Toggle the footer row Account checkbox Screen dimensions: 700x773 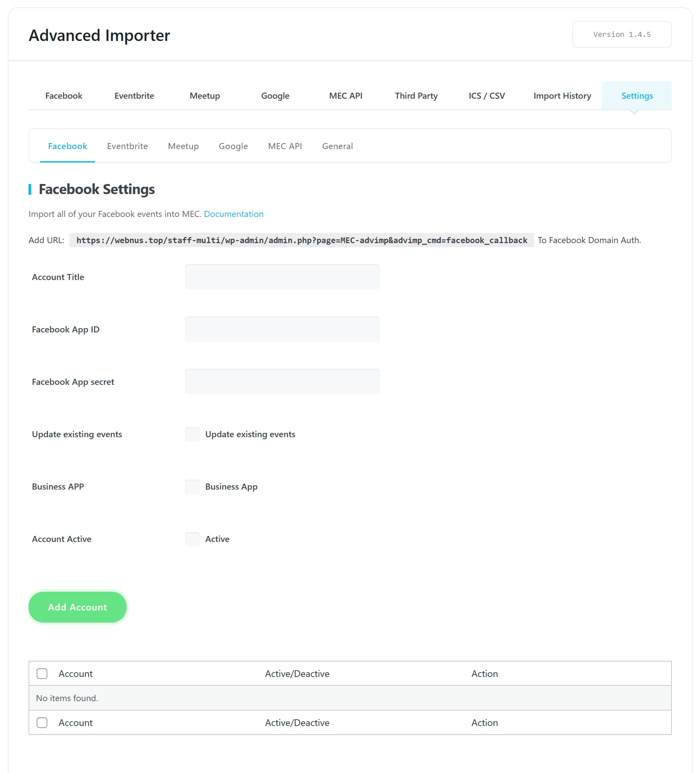click(42, 723)
